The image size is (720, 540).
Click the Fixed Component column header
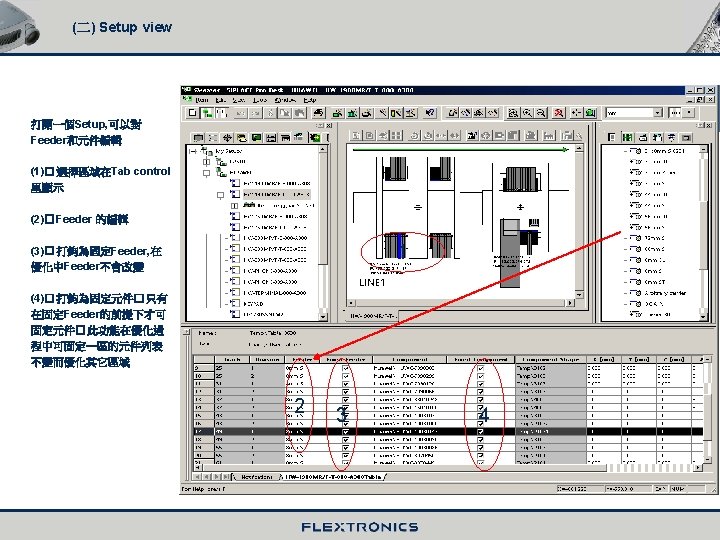point(481,359)
